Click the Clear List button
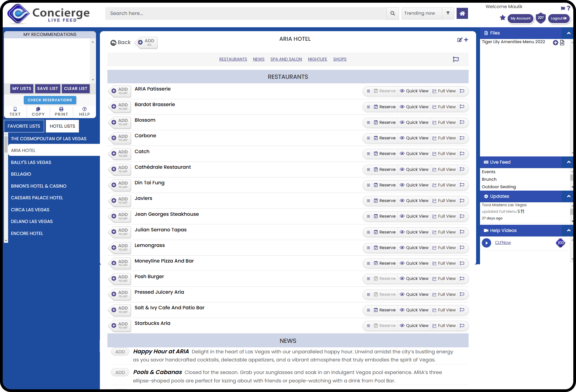The height and width of the screenshot is (392, 576). coord(76,89)
